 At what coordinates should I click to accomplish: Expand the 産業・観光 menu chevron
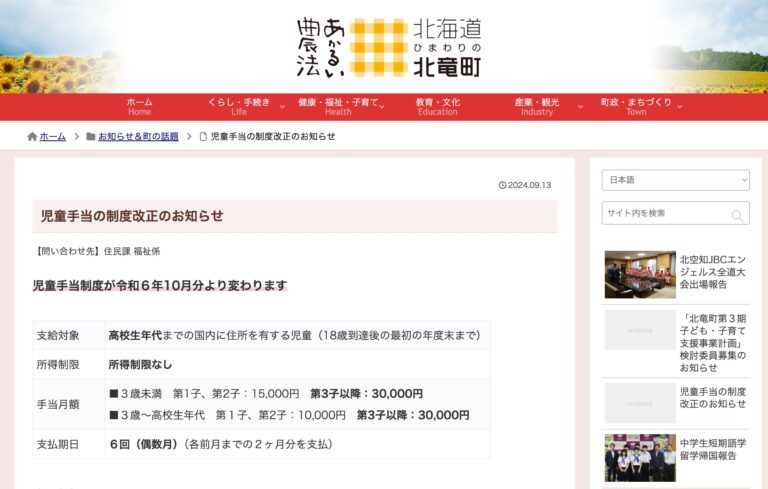coord(568,106)
